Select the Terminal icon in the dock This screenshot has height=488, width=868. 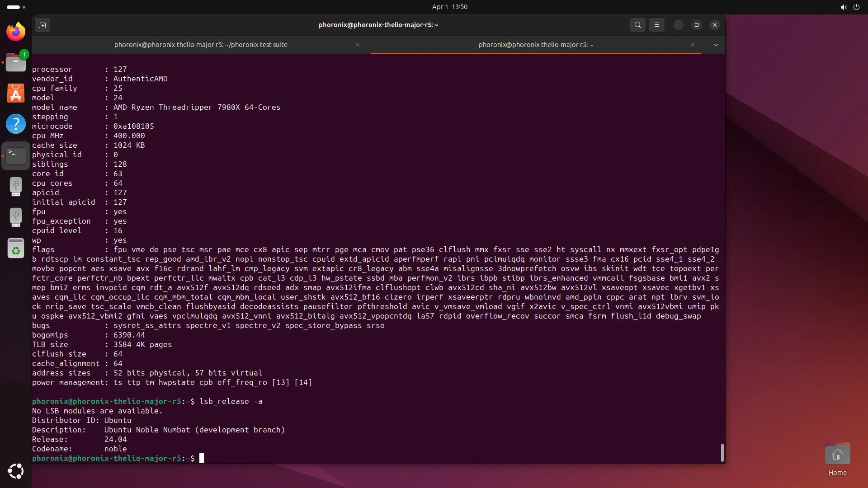(16, 155)
